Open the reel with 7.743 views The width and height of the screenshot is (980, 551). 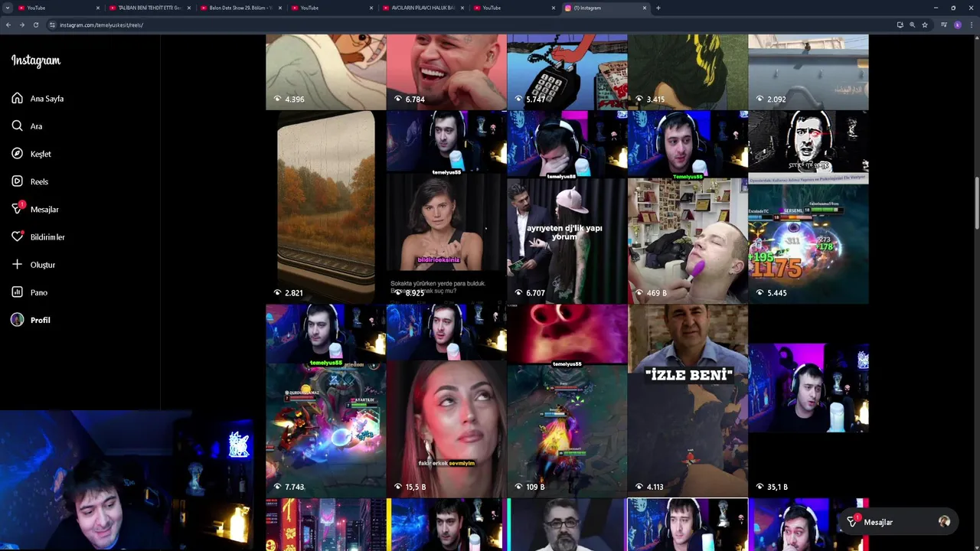pyautogui.click(x=325, y=401)
